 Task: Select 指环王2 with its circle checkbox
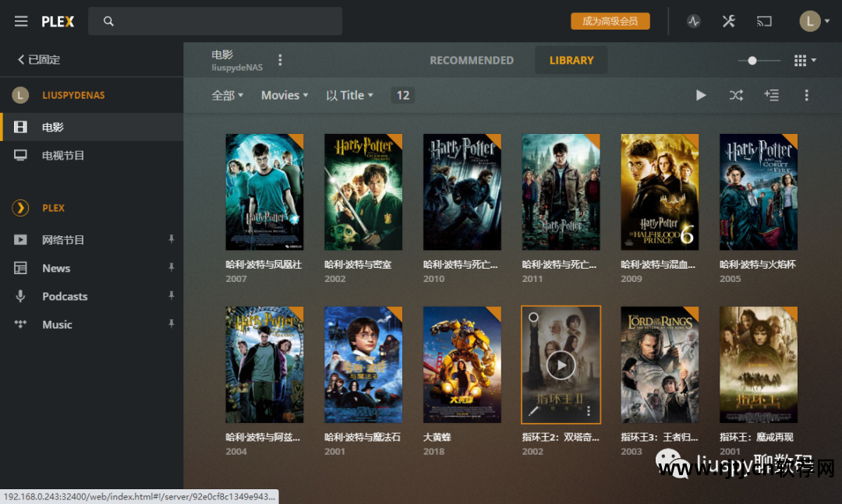(x=533, y=317)
